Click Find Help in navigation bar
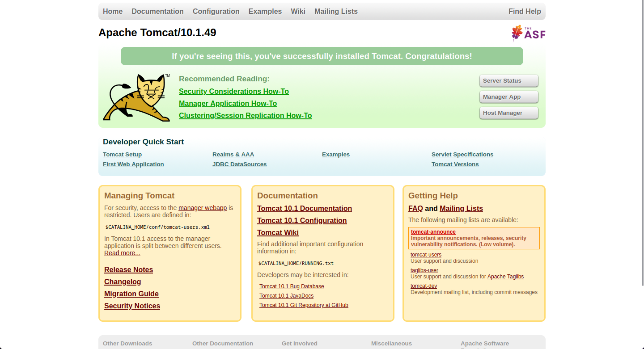 (x=525, y=12)
